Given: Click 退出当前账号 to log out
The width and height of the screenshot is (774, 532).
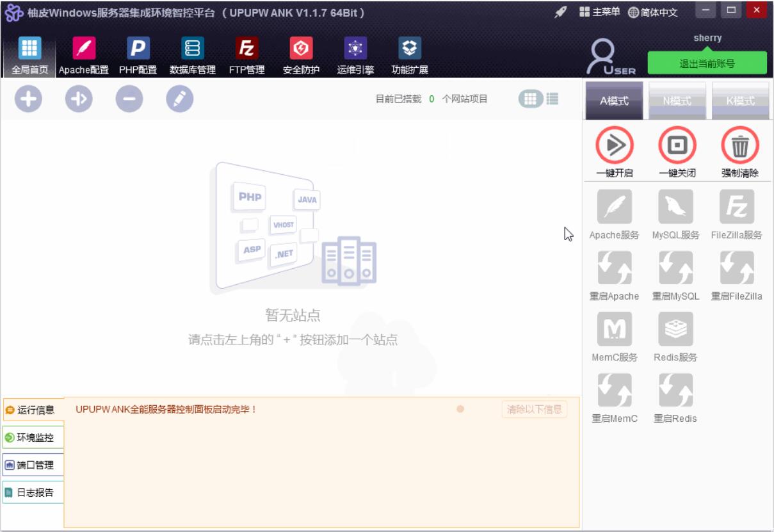Looking at the screenshot, I should click(707, 63).
